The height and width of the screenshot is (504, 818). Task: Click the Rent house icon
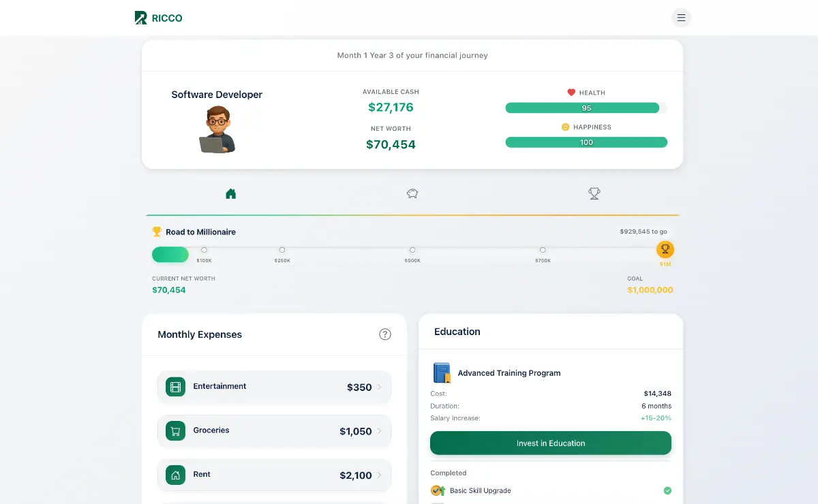(176, 475)
